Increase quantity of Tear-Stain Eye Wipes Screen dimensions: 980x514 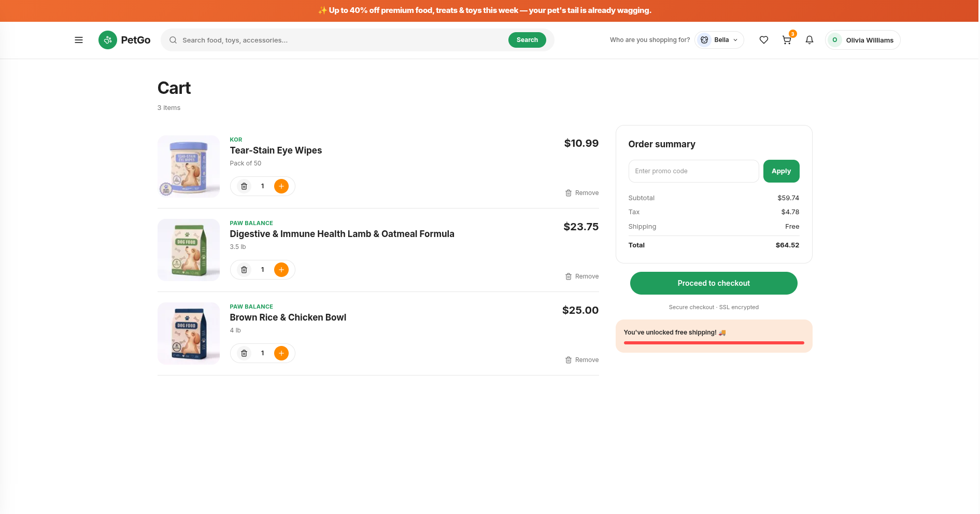pyautogui.click(x=281, y=186)
